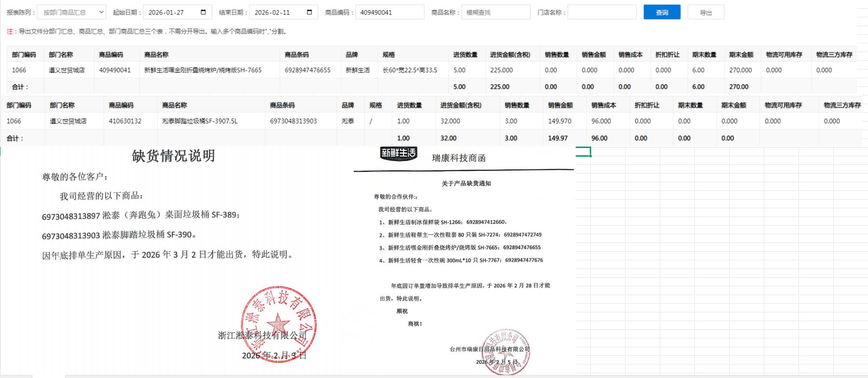868x378 pixels.
Task: Focus the 商品编码 search input containing 409490041
Action: (390, 13)
